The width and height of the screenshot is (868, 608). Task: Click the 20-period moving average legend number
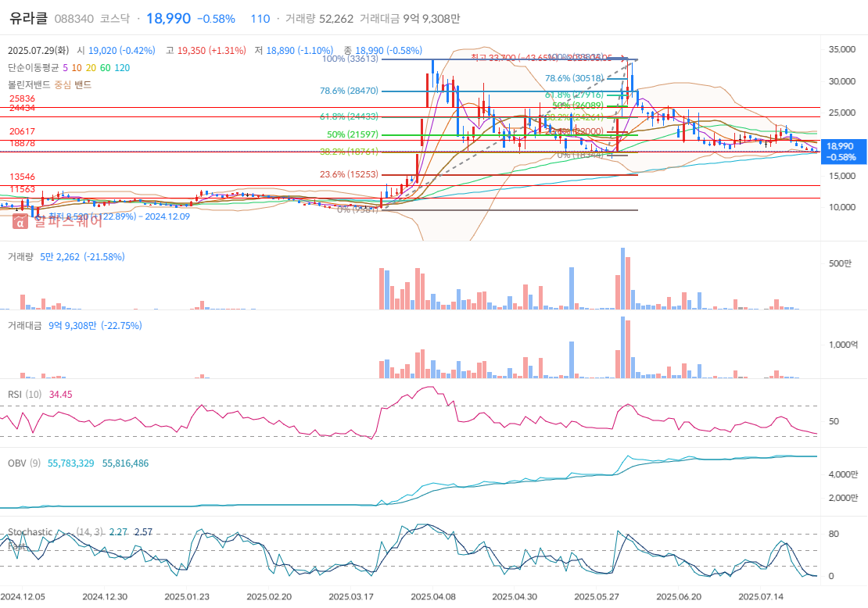point(91,67)
